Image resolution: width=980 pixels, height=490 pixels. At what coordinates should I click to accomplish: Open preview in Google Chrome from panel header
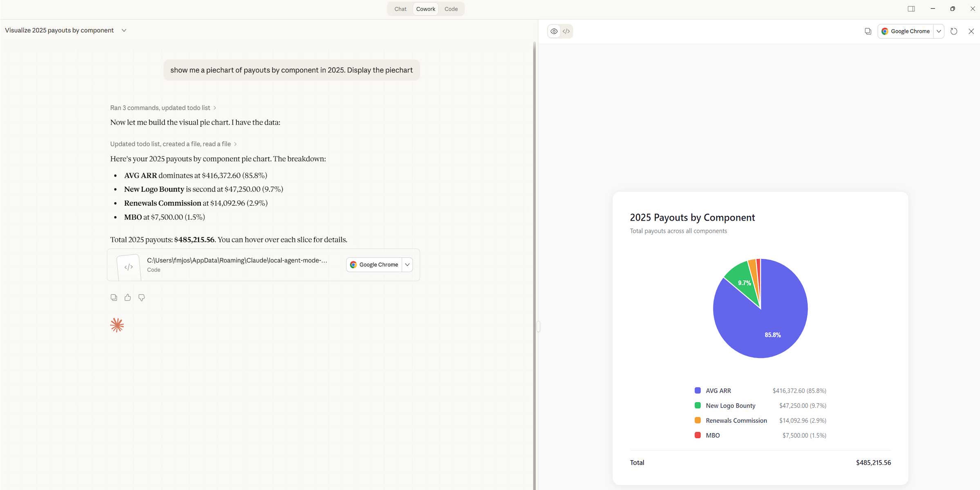pyautogui.click(x=906, y=31)
